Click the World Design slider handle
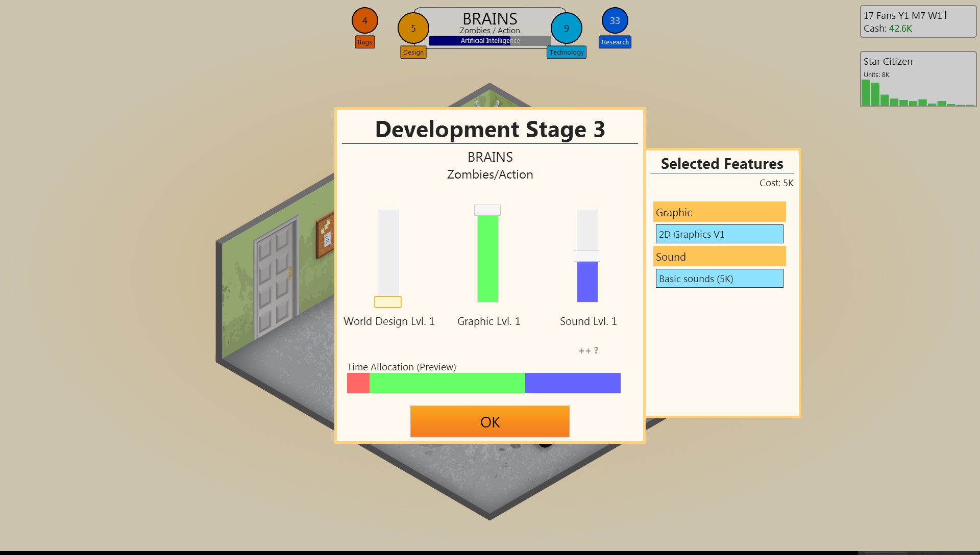The image size is (980, 555). coord(388,302)
